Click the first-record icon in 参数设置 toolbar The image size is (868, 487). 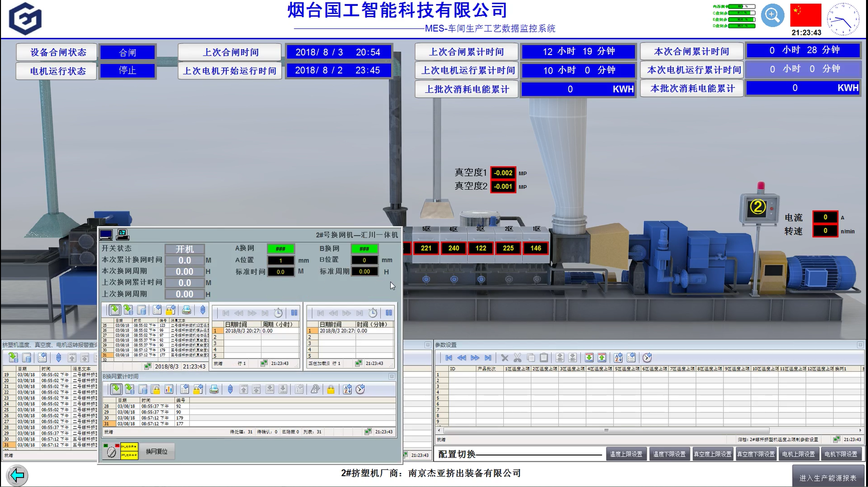[x=448, y=358]
